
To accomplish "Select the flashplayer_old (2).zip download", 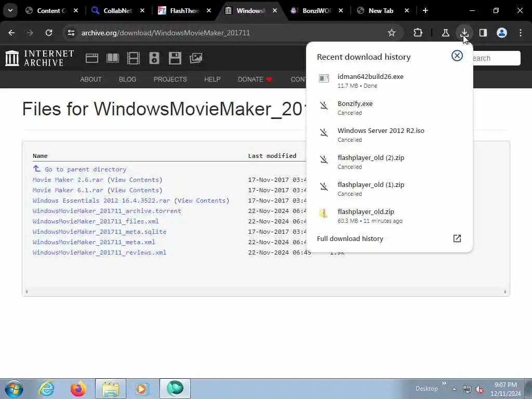I will point(389,162).
